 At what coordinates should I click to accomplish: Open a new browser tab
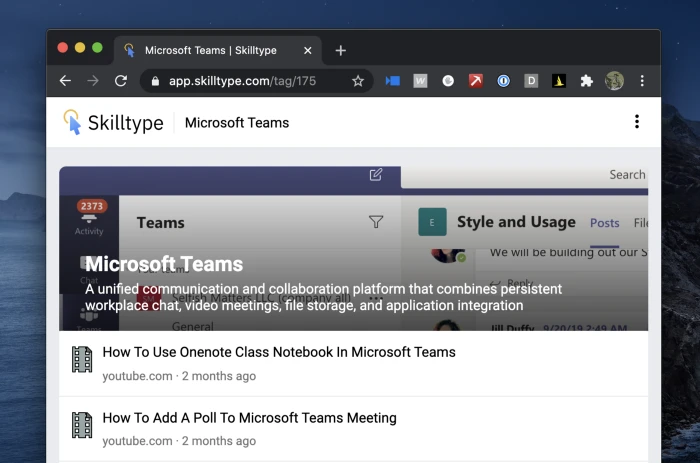340,50
